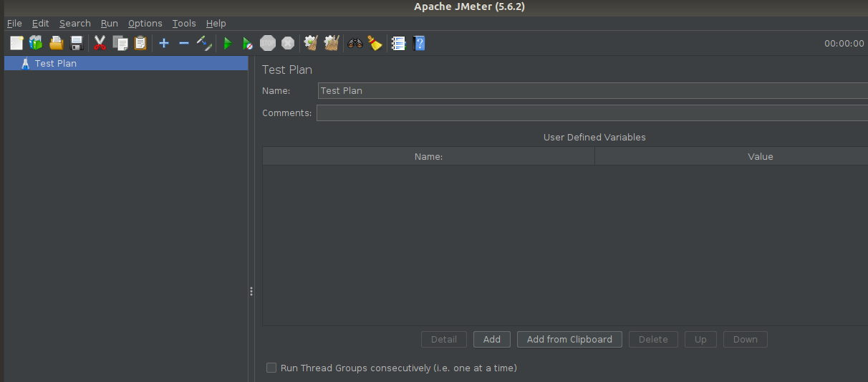The height and width of the screenshot is (382, 868).
Task: Open the Help menu
Action: click(x=216, y=23)
